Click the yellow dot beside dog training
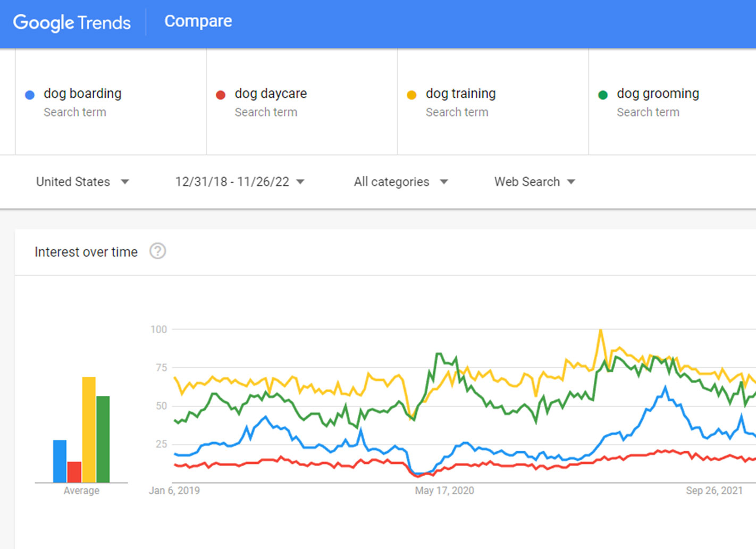Viewport: 756px width, 549px height. coord(411,95)
